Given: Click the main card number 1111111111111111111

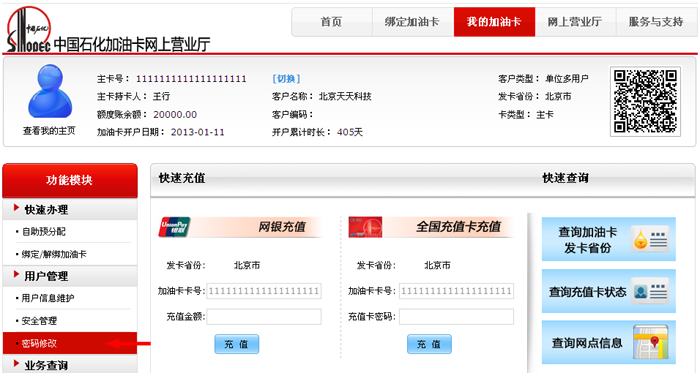Looking at the screenshot, I should 191,79.
